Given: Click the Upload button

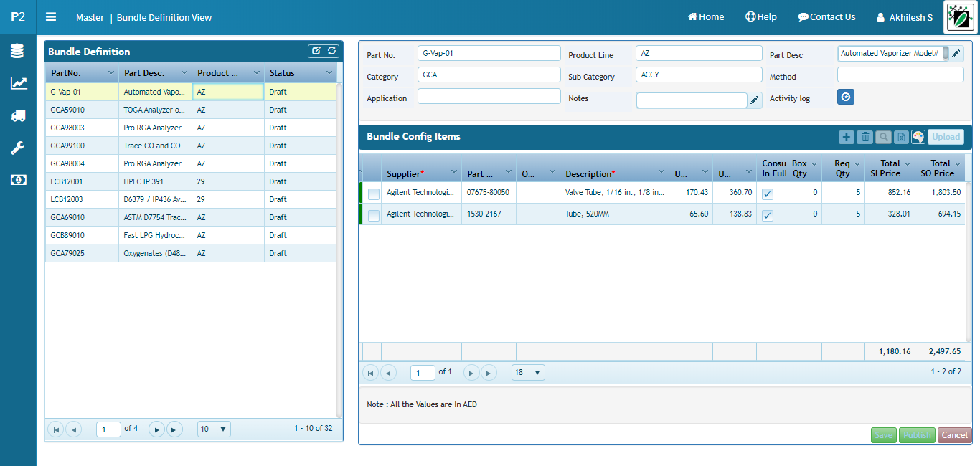Looking at the screenshot, I should pyautogui.click(x=946, y=137).
